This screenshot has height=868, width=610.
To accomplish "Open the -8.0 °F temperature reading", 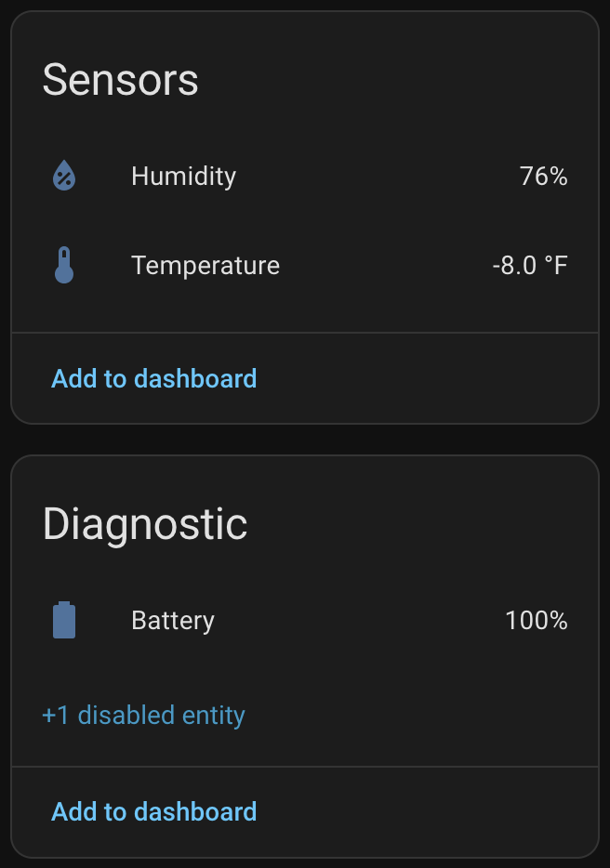I will (x=529, y=266).
